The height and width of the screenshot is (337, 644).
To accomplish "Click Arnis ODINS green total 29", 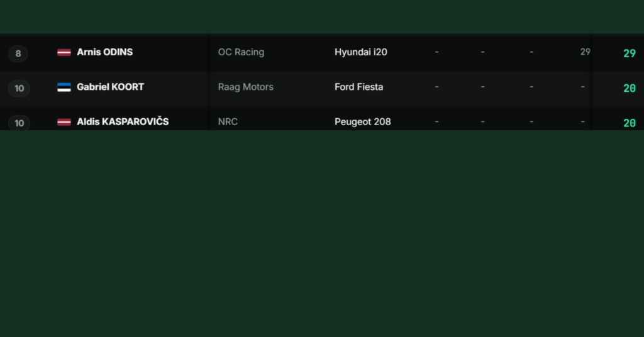I will (x=629, y=53).
